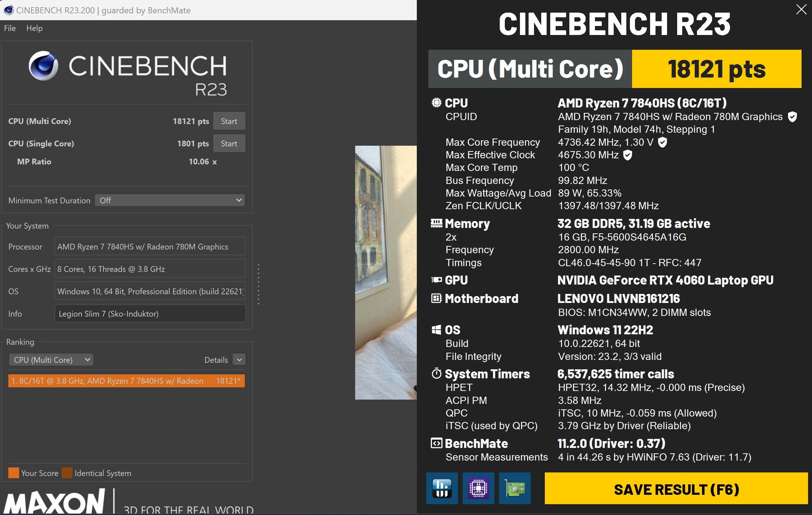Start the CPU Single Core test
This screenshot has width=812, height=515.
point(229,144)
